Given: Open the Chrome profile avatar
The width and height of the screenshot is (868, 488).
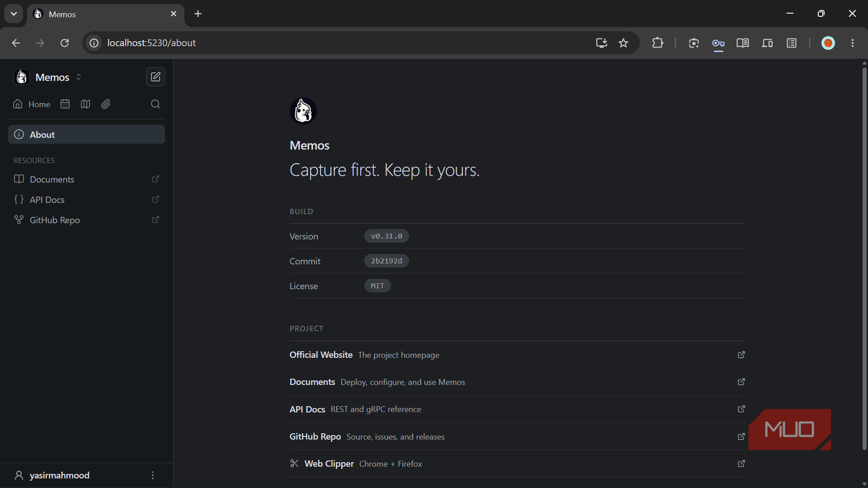Looking at the screenshot, I should click(x=828, y=43).
